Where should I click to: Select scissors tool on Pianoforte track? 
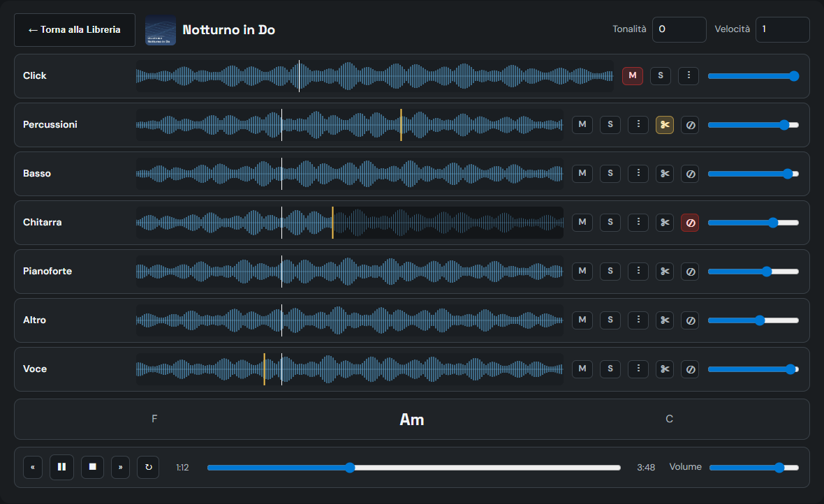pyautogui.click(x=665, y=271)
